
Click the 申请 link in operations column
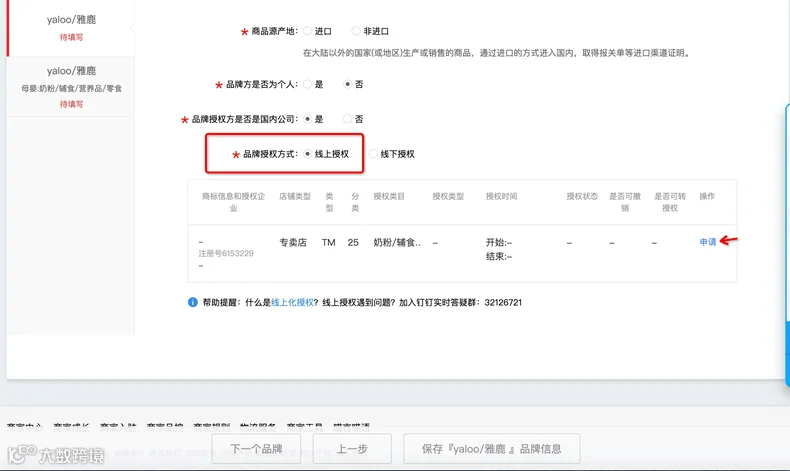707,242
